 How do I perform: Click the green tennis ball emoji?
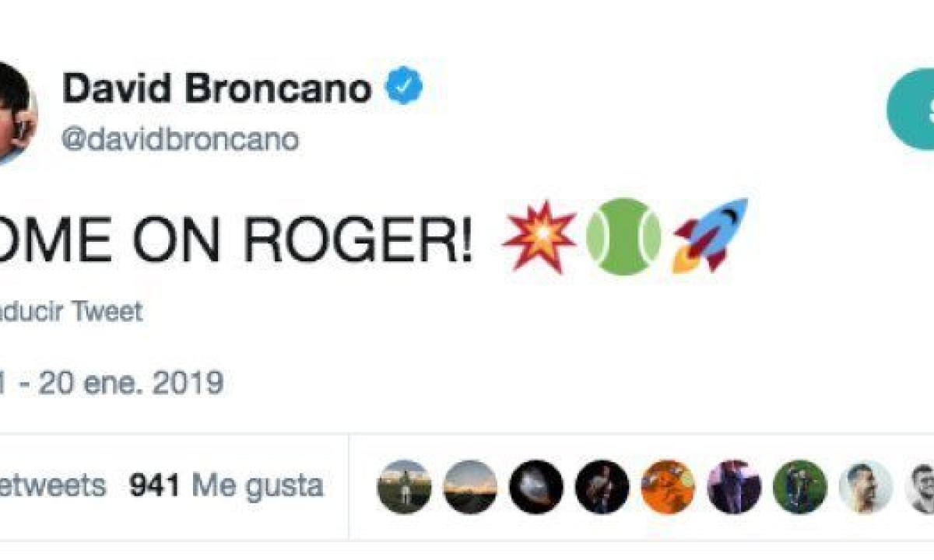[x=624, y=236]
